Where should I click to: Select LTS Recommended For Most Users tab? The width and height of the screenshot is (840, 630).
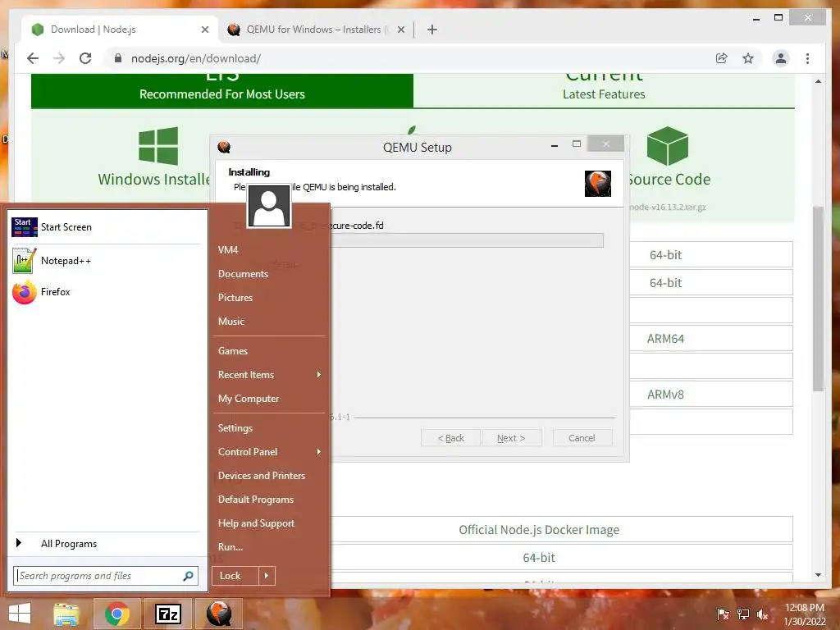click(221, 90)
